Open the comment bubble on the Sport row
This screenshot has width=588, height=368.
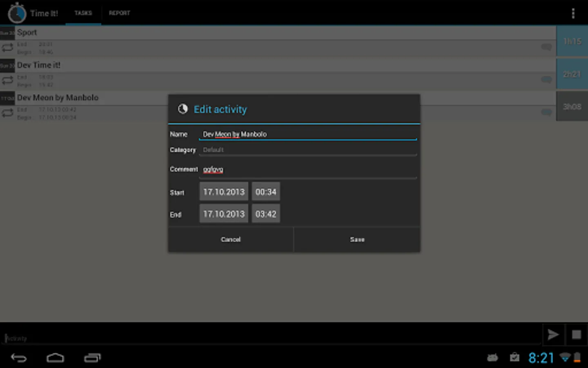coord(546,47)
